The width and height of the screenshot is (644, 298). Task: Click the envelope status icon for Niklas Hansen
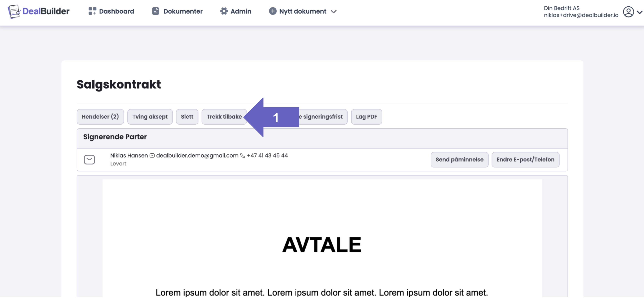(x=89, y=160)
